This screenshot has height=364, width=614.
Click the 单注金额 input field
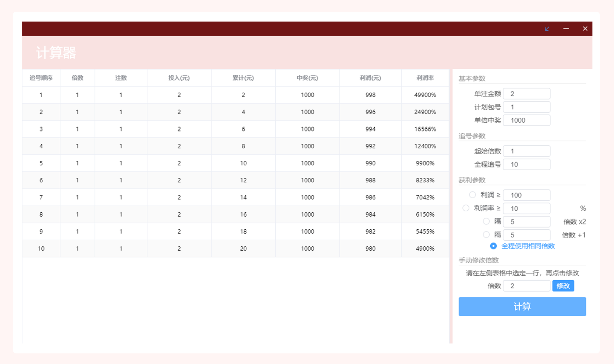coord(526,94)
